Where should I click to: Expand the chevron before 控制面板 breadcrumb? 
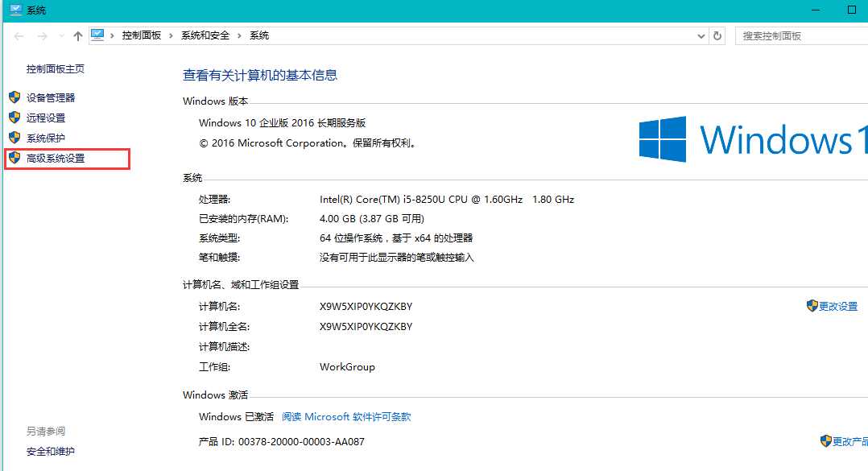113,36
